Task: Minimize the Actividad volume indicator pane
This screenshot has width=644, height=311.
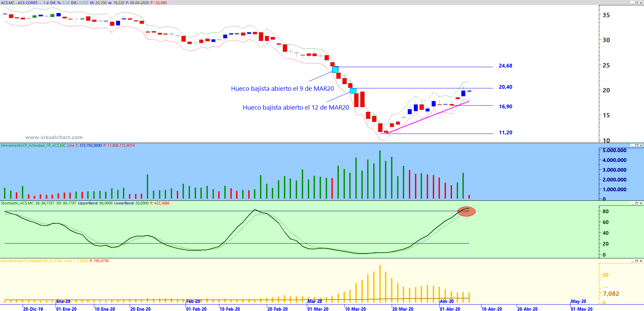Action: tap(632, 145)
